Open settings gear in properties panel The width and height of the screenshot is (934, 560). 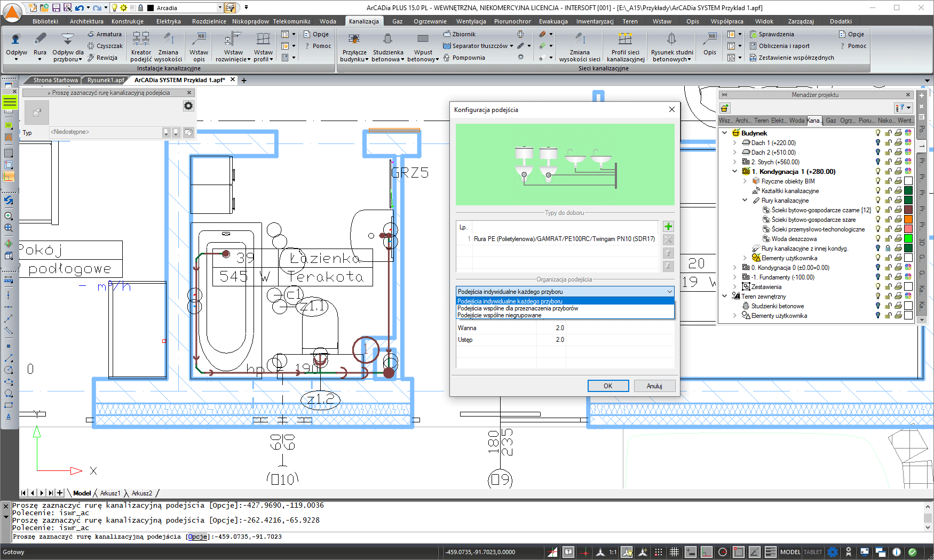[188, 106]
